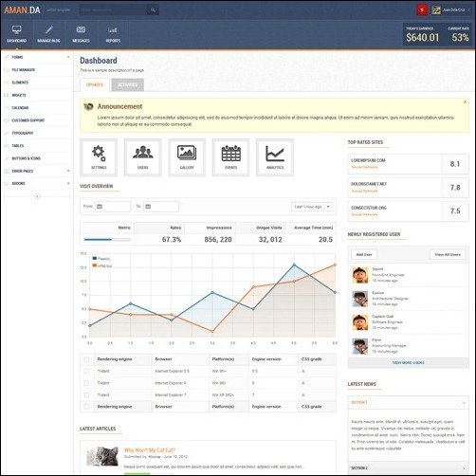Switch to the Updates tab

[95, 84]
